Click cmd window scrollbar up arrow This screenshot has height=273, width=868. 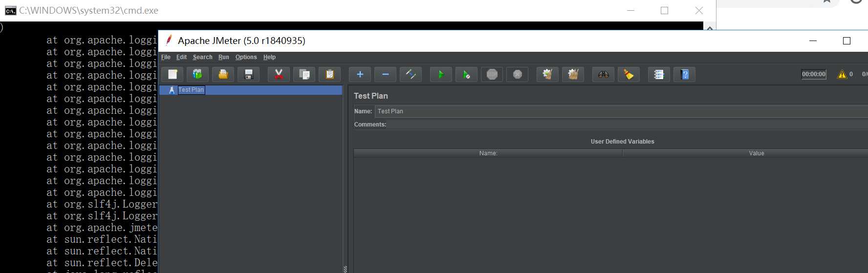point(710,28)
